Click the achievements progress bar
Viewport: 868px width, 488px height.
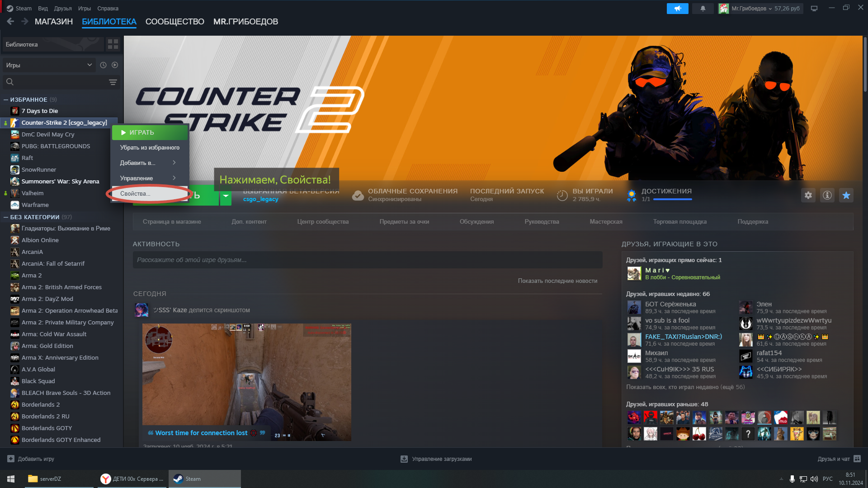(x=673, y=199)
